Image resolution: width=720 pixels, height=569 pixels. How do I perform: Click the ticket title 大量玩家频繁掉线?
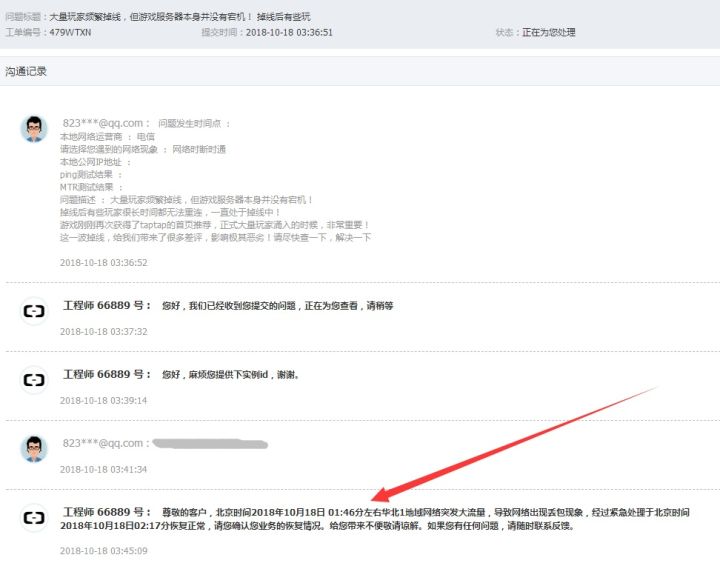pos(180,17)
